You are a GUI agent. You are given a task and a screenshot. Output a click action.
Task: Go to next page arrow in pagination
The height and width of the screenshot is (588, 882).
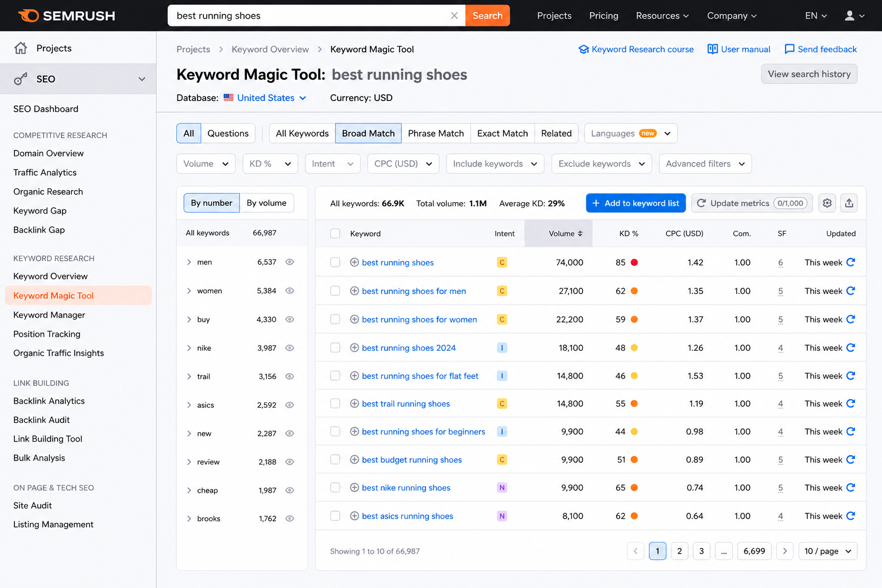coord(785,551)
